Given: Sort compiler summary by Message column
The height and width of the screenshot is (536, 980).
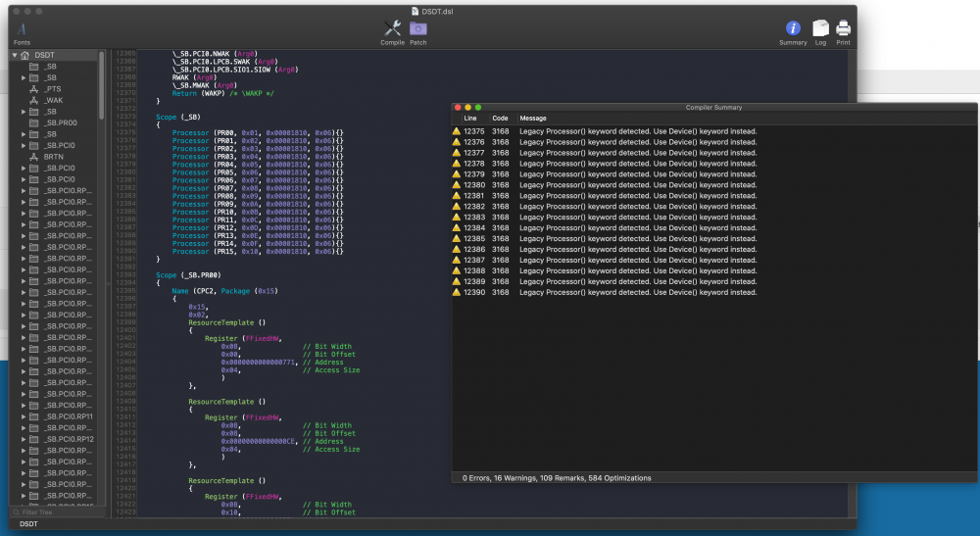Looking at the screenshot, I should [533, 118].
